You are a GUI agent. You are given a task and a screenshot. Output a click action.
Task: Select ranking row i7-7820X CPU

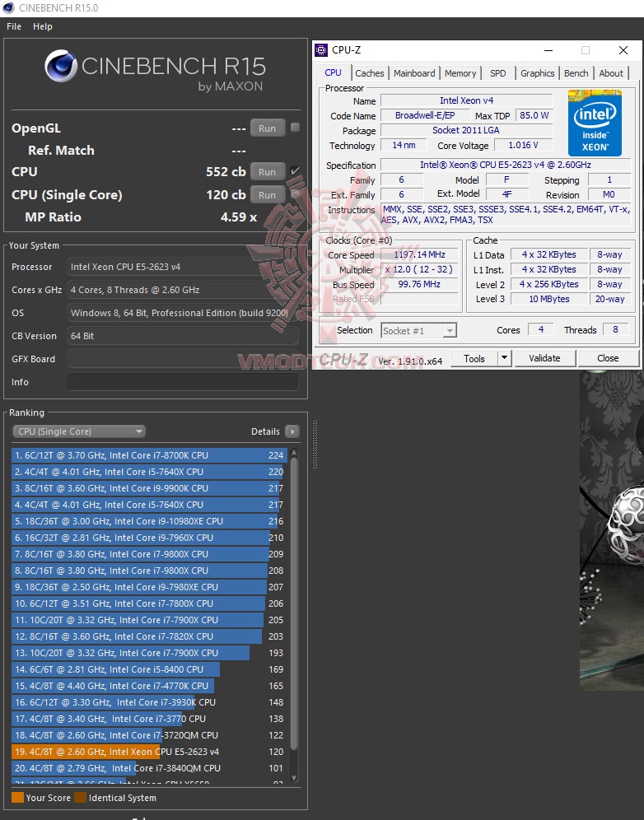[150, 636]
